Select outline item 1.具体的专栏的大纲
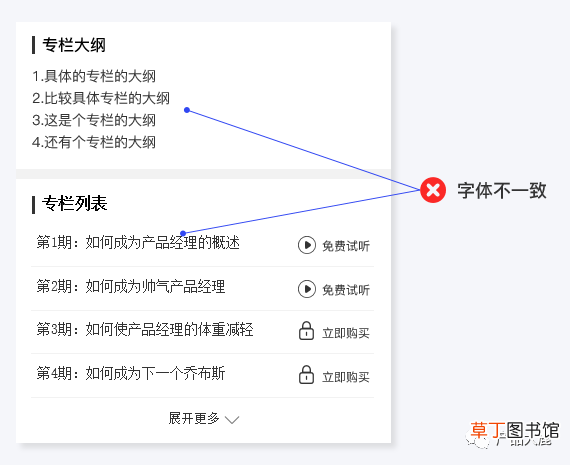This screenshot has width=570, height=465. tap(94, 76)
